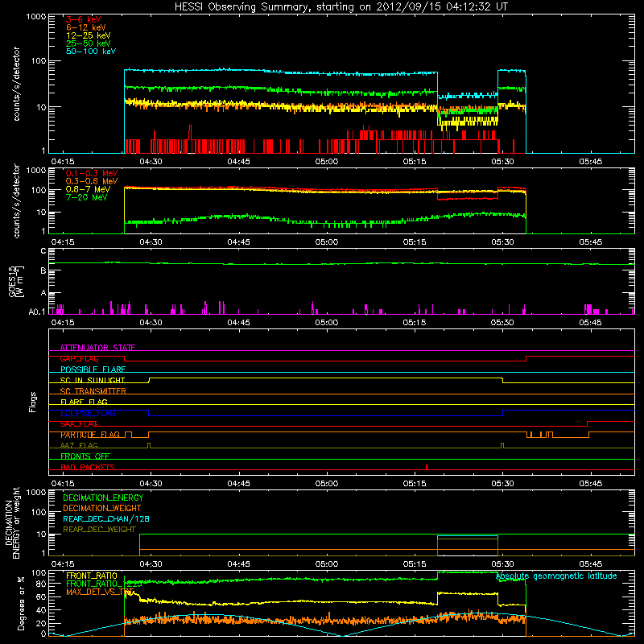Select the 3-6 keV legend label

pyautogui.click(x=84, y=19)
